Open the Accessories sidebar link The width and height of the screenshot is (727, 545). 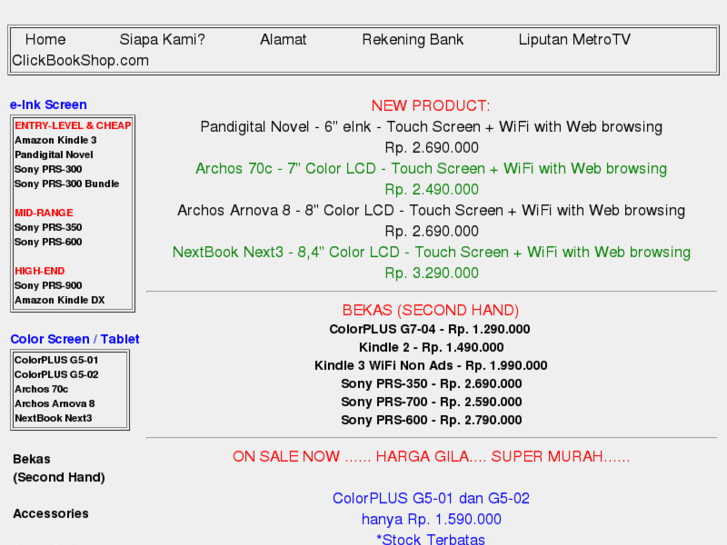click(51, 513)
